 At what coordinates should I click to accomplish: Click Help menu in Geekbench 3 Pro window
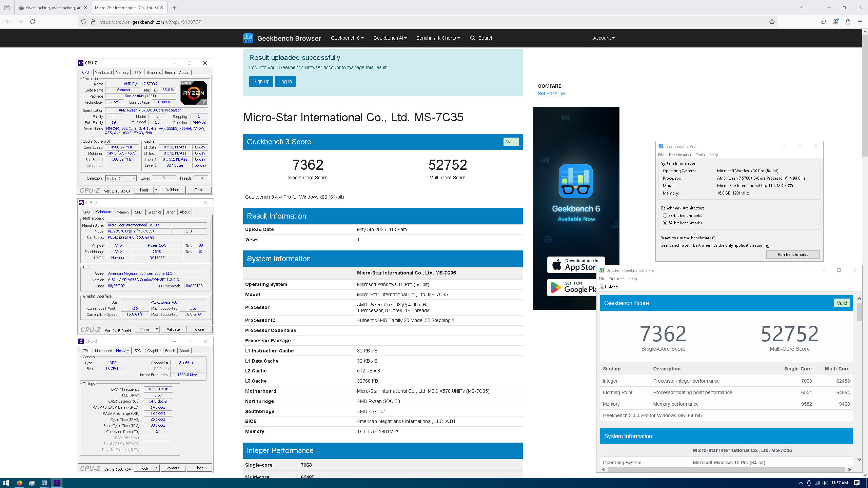coord(714,155)
